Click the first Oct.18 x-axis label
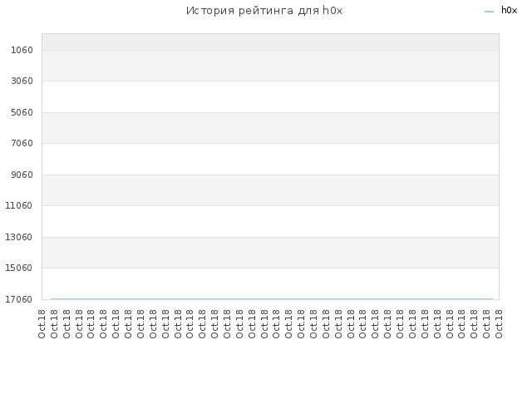The width and height of the screenshot is (532, 399). pyautogui.click(x=42, y=323)
